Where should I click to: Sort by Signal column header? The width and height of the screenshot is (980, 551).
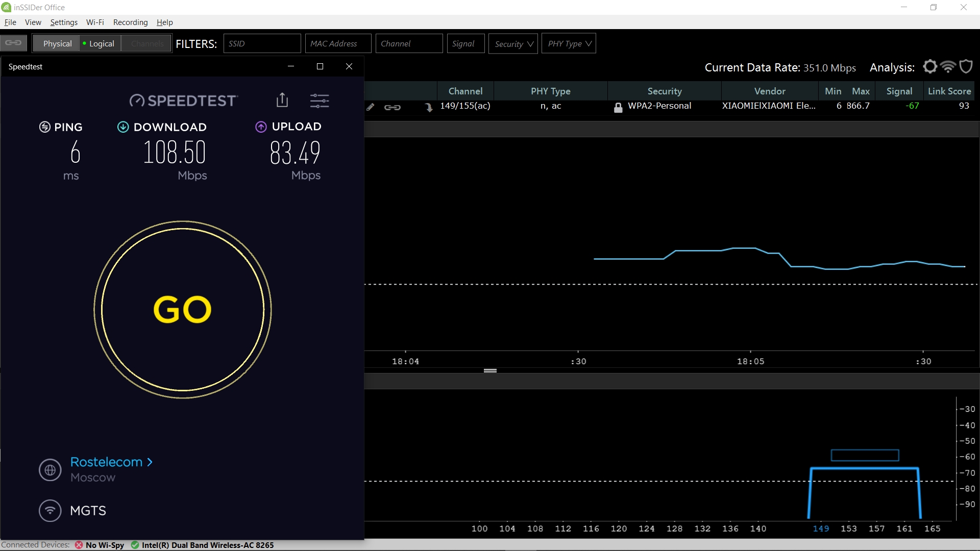(x=899, y=91)
